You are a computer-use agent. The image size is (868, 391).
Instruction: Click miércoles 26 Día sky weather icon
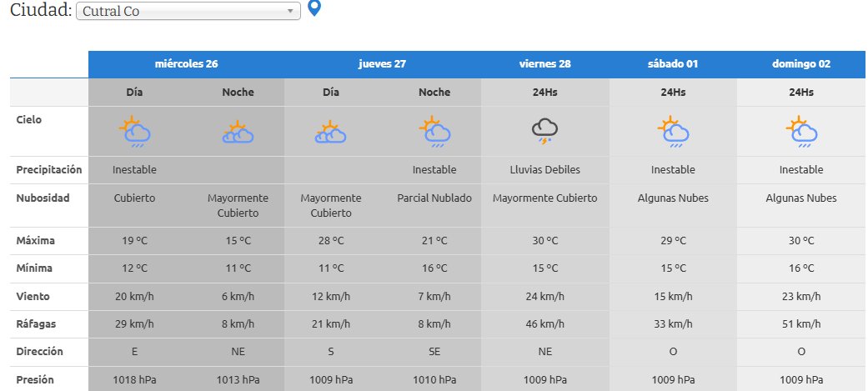[x=134, y=131]
